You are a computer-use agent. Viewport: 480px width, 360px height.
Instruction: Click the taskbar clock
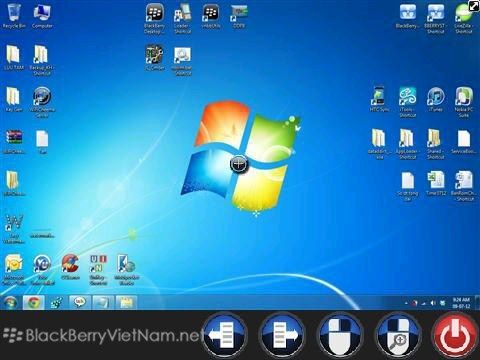point(461,303)
